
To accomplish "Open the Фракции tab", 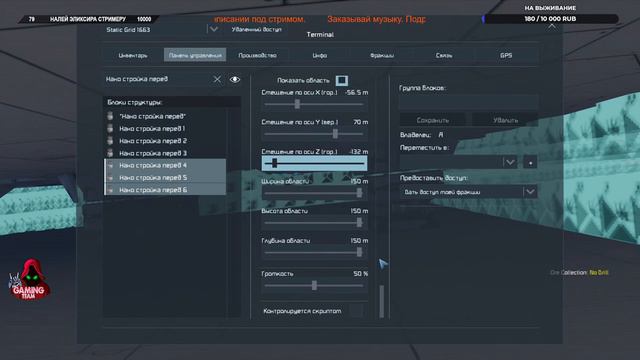I will pyautogui.click(x=382, y=55).
